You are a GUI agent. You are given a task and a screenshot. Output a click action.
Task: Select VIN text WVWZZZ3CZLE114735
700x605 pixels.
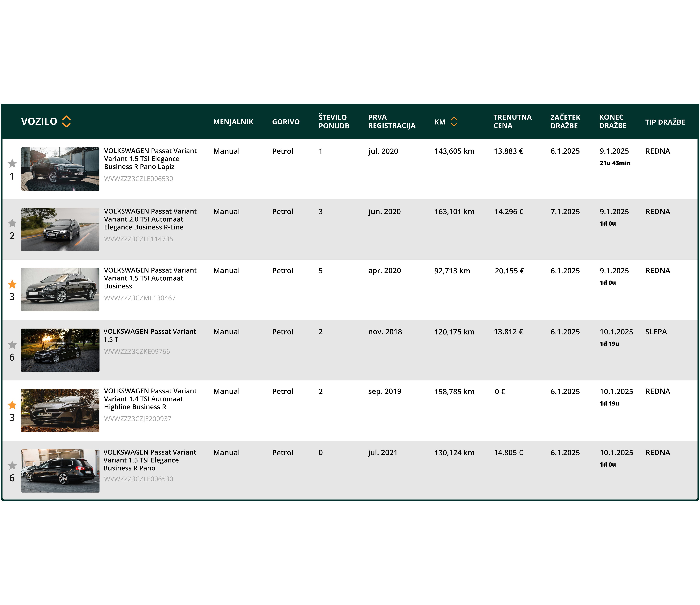tap(139, 239)
